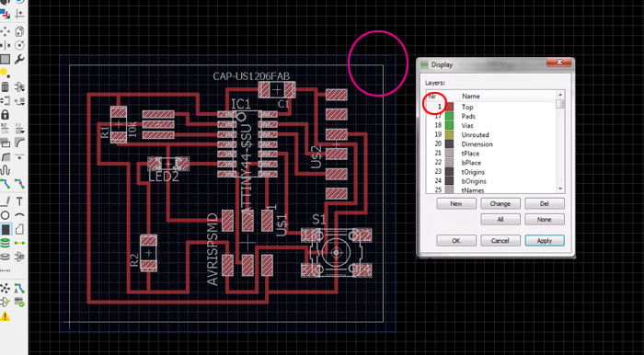Select the Miter tool
Viewport: 644px width, 355px height.
pos(19,143)
